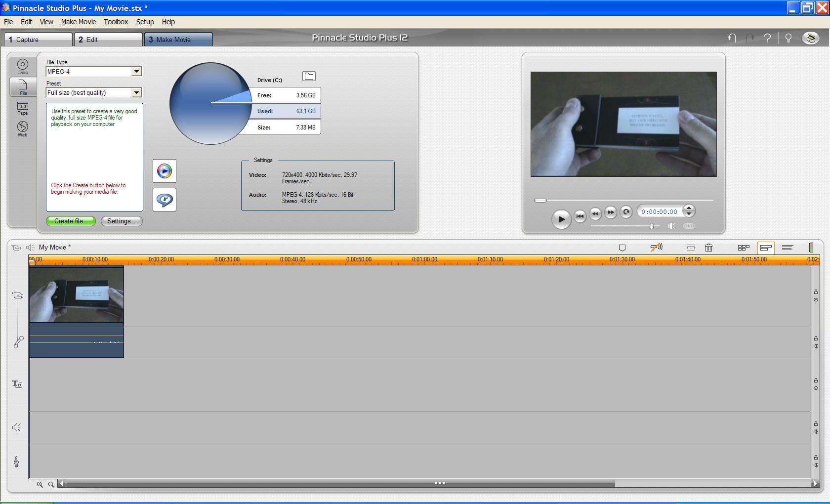
Task: Open the video toolbox beside My Movie
Action: 16,248
